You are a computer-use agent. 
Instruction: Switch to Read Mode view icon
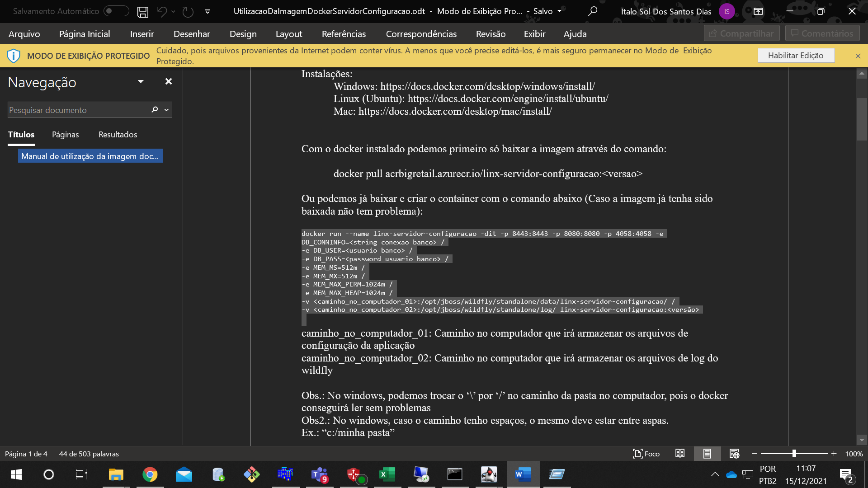point(680,454)
